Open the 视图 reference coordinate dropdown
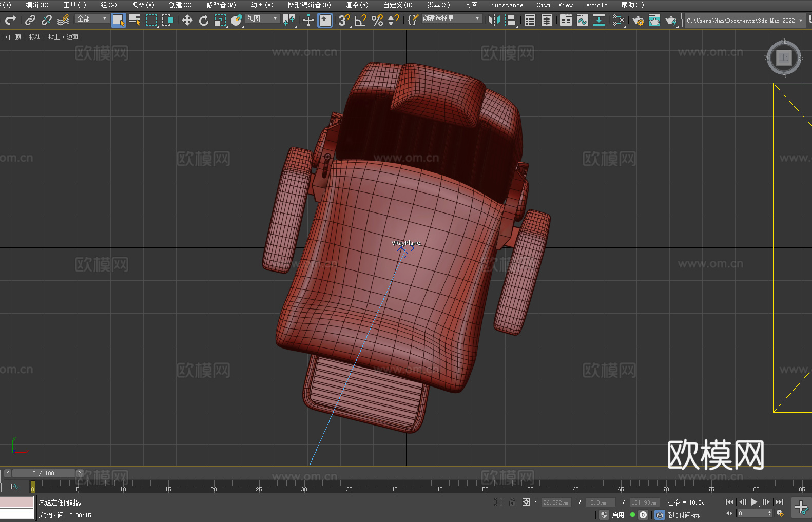This screenshot has width=812, height=522. pos(262,18)
